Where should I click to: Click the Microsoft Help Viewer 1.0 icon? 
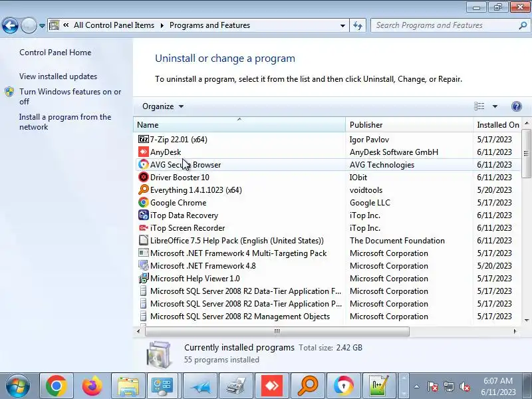[x=144, y=278]
